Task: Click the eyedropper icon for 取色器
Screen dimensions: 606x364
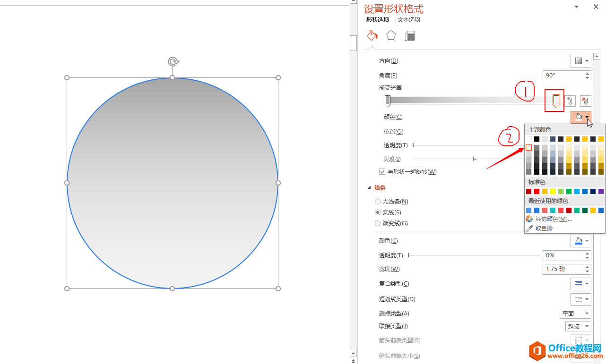Action: pyautogui.click(x=529, y=228)
